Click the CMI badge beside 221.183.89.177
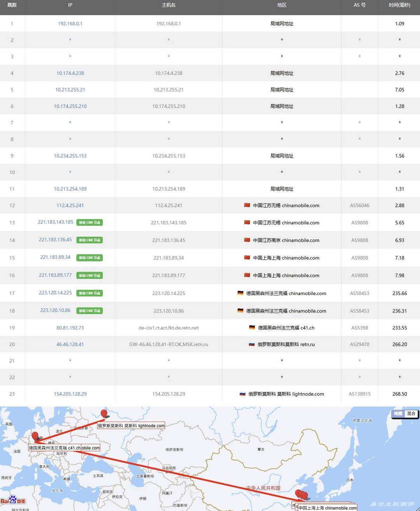Screen dimensions: 420x511 89,276
